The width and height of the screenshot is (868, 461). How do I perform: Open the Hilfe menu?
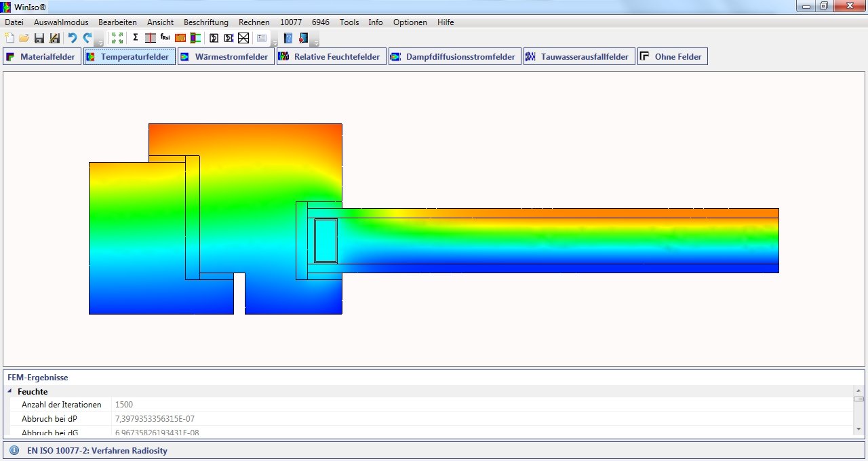pyautogui.click(x=446, y=22)
